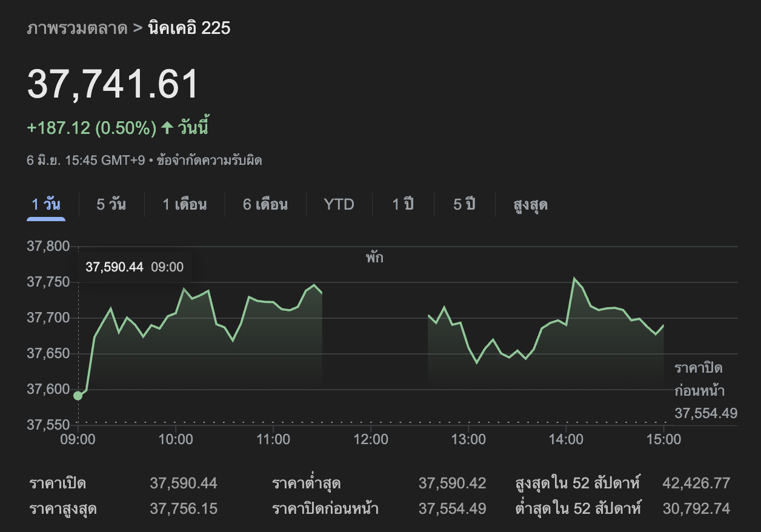Click the 14:00 time axis label
The height and width of the screenshot is (532, 761).
click(566, 439)
